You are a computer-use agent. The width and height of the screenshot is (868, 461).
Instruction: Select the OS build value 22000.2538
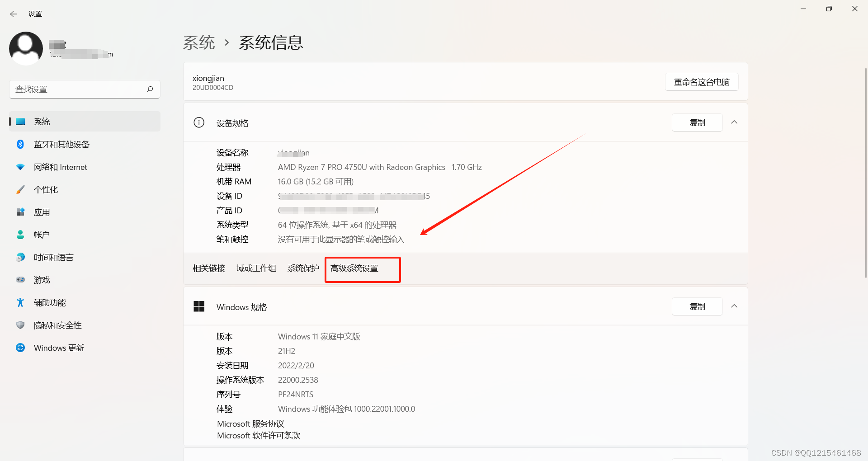click(x=298, y=380)
